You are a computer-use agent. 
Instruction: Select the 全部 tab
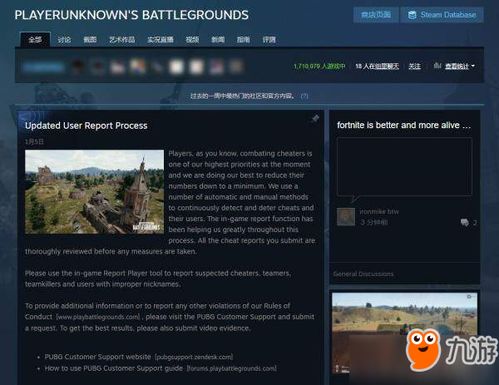(x=35, y=40)
